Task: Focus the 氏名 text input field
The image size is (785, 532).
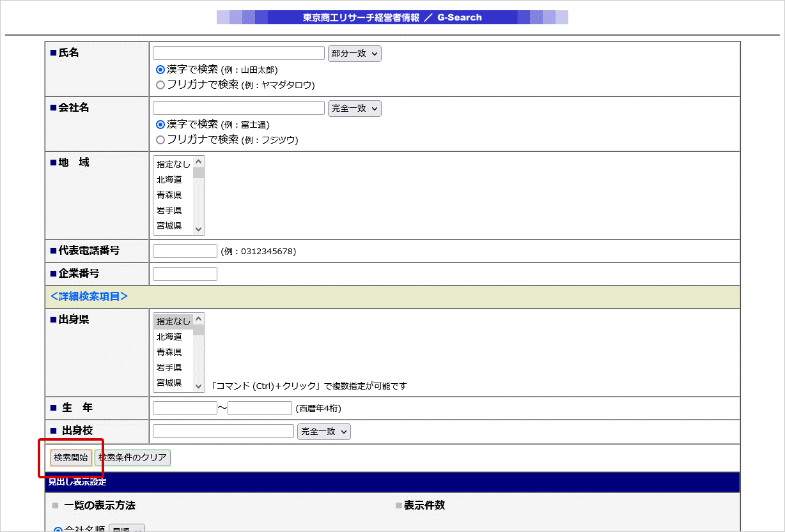Action: tap(238, 53)
